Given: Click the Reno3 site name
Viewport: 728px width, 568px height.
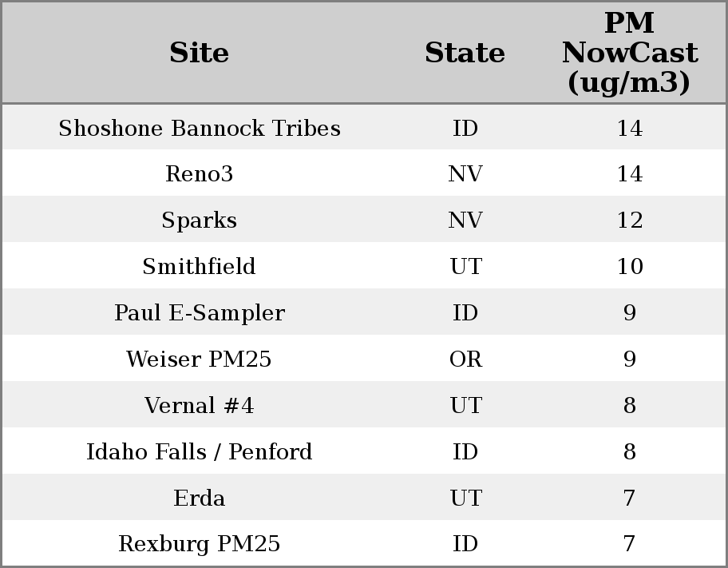Looking at the screenshot, I should 199,174.
